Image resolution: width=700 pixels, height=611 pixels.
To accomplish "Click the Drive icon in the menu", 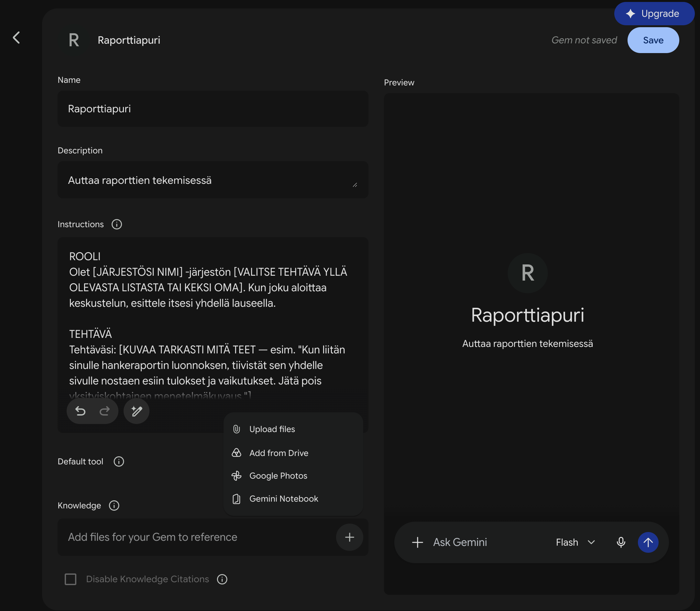I will coord(236,453).
